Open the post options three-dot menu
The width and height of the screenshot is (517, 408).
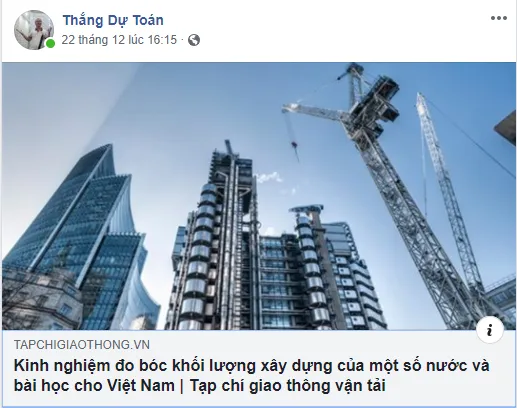point(499,18)
